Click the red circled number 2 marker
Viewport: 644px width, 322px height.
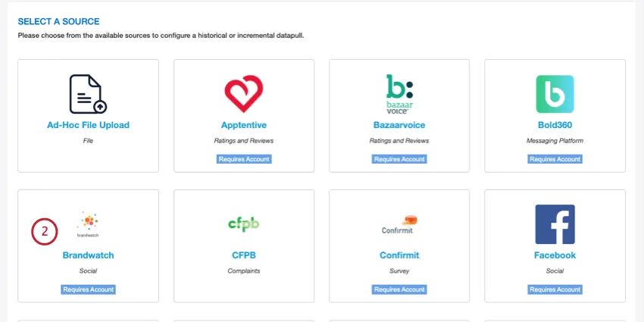pyautogui.click(x=45, y=231)
